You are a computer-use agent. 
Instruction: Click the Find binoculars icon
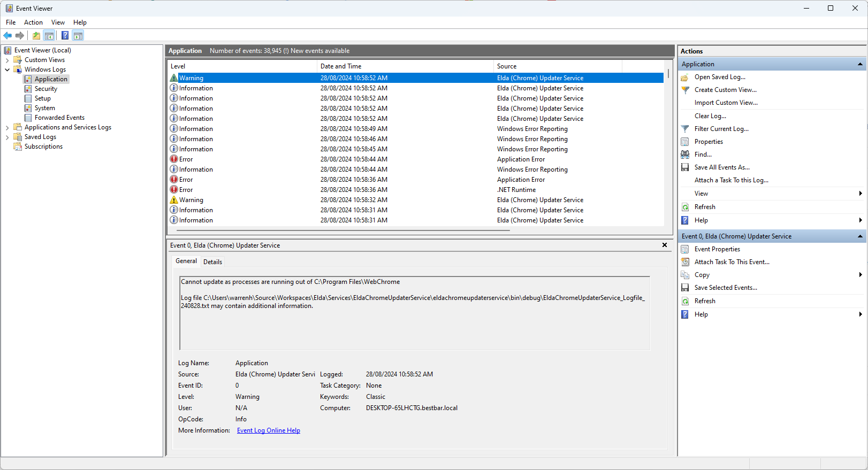[685, 155]
